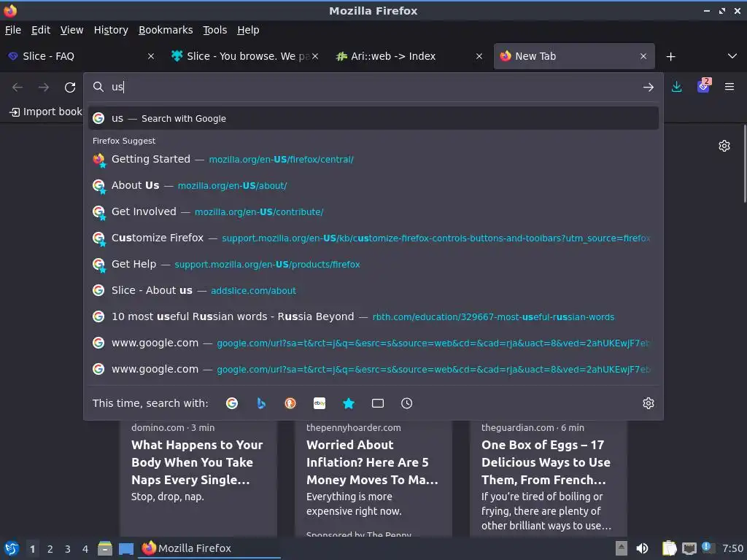Open the One Box of Eggs article
The image size is (747, 560).
549,478
